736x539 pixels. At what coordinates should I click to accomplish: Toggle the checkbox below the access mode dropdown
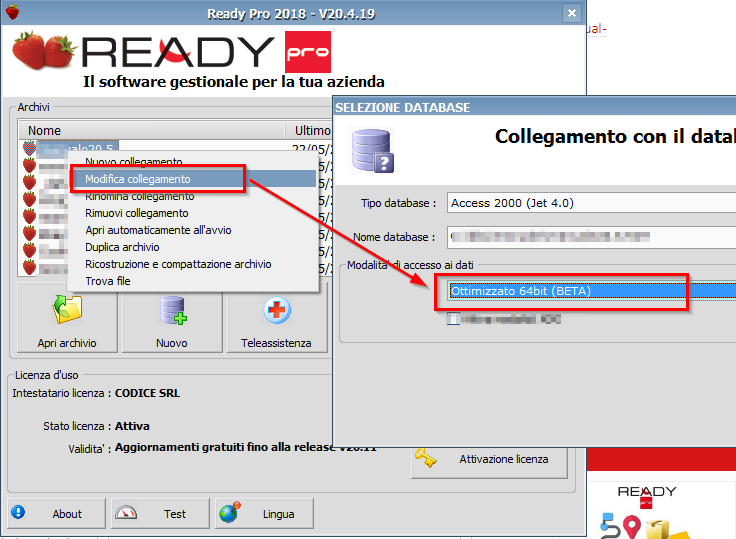click(453, 319)
